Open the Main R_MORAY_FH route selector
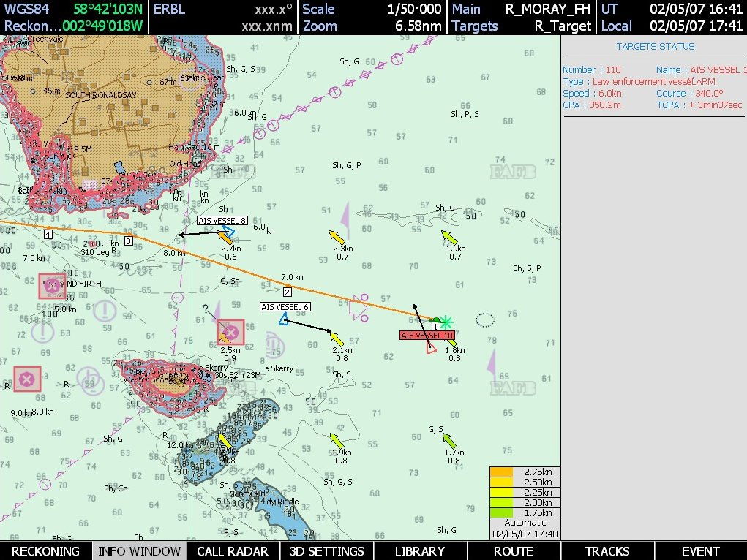Image resolution: width=747 pixels, height=560 pixels. (522, 9)
